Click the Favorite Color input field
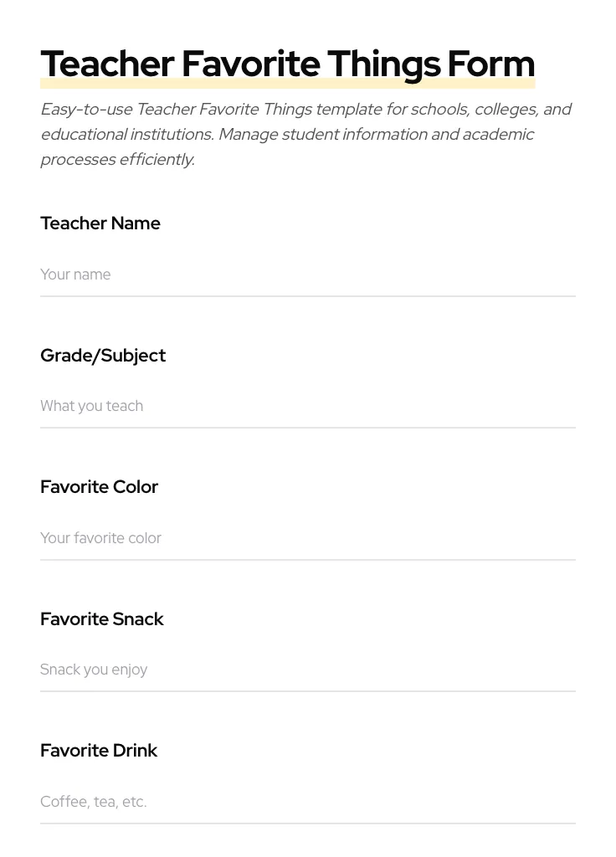Screen dimensions: 616x857 [308, 538]
